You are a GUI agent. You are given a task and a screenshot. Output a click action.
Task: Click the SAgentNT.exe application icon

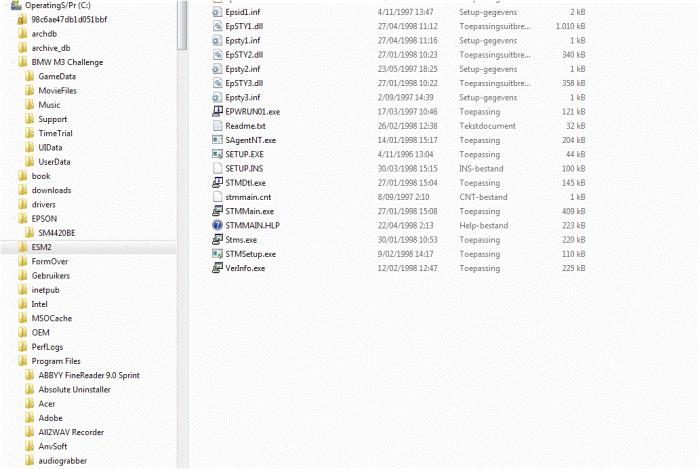[217, 140]
